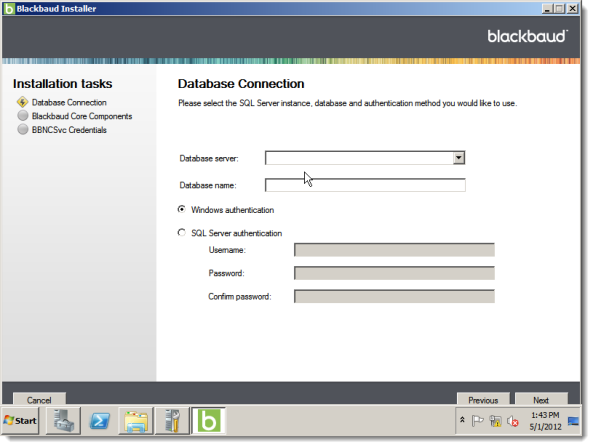
Task: Click the Blackbaud Installer title bar icon
Action: [x=9, y=8]
